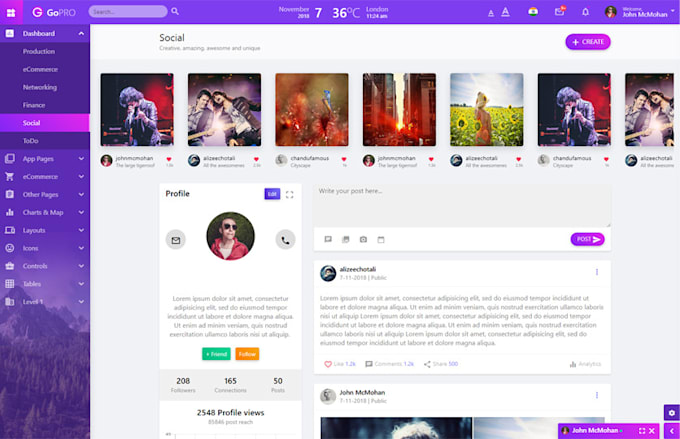Click the Edit button on Profile card

[x=272, y=194]
